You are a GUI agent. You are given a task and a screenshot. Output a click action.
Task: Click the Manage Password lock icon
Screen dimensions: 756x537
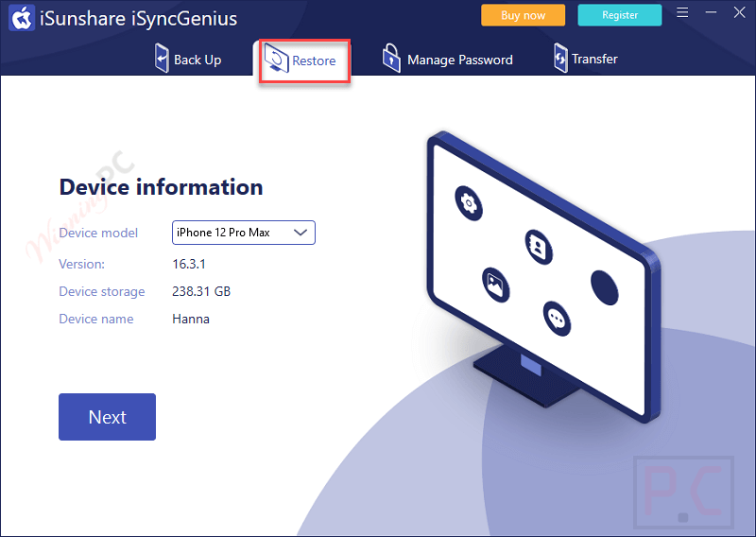tap(391, 59)
